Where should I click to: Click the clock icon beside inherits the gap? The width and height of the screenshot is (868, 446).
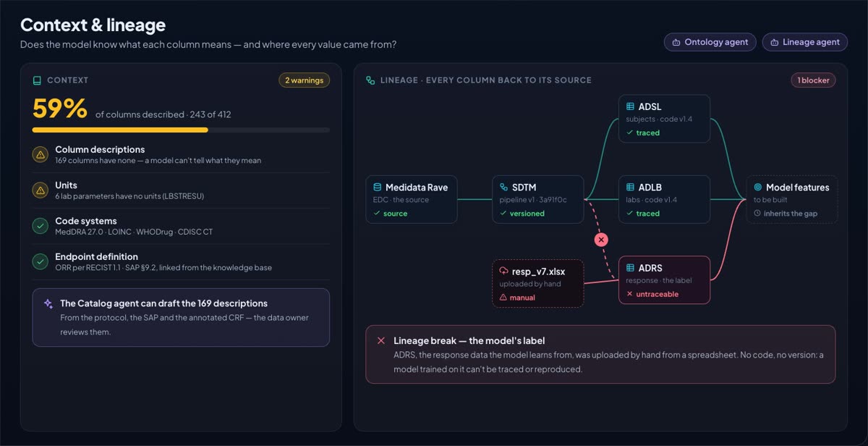click(x=757, y=214)
